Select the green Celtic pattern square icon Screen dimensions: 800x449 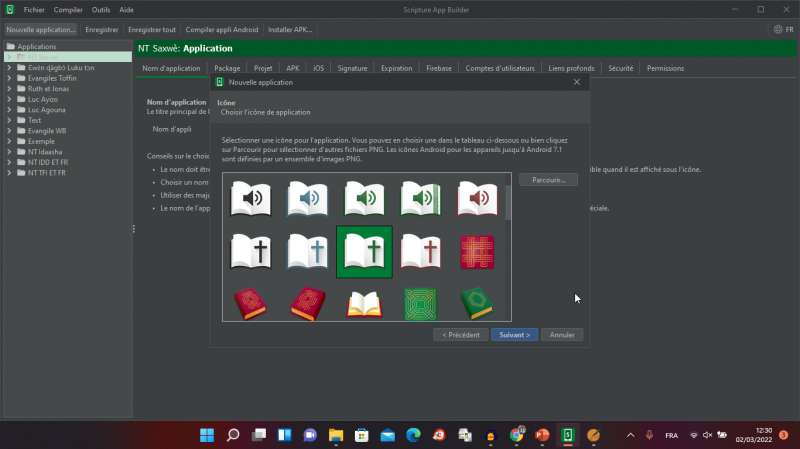pos(420,303)
